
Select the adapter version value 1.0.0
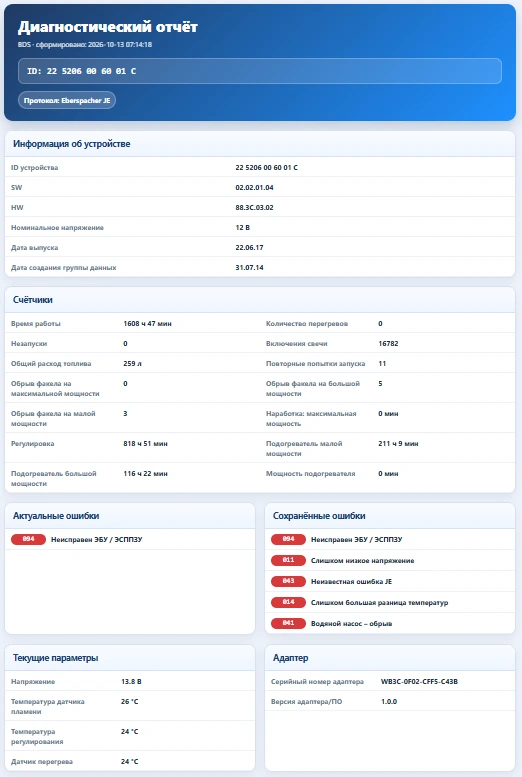pos(389,702)
